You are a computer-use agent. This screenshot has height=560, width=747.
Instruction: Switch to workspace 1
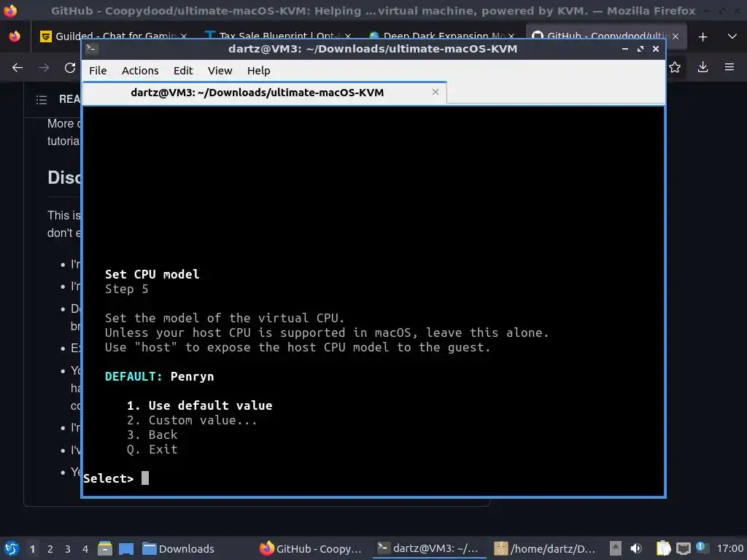pyautogui.click(x=32, y=549)
